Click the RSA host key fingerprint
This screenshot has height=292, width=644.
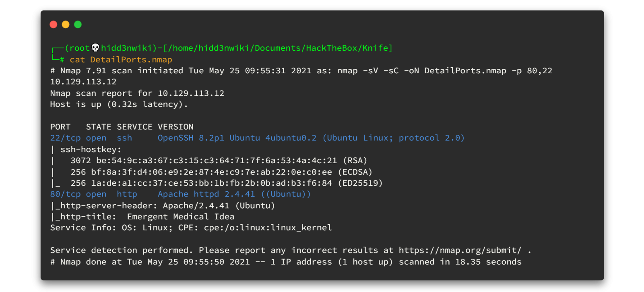pos(216,160)
